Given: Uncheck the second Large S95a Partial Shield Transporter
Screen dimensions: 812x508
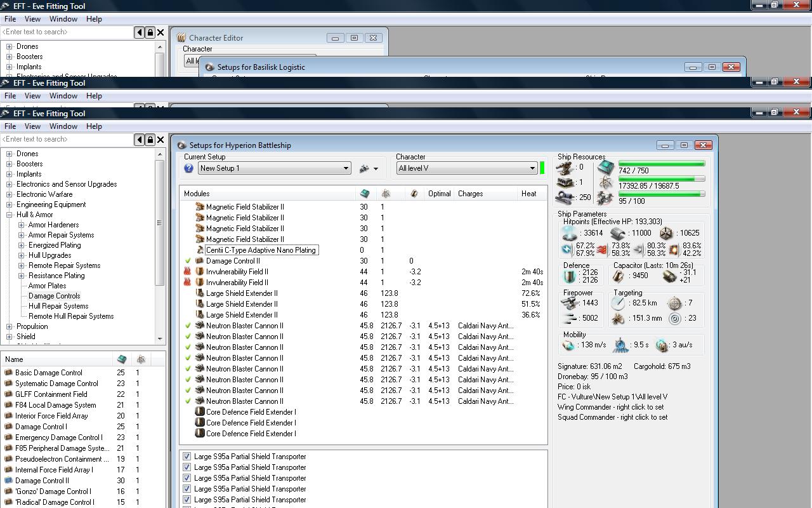Looking at the screenshot, I should click(x=187, y=467).
